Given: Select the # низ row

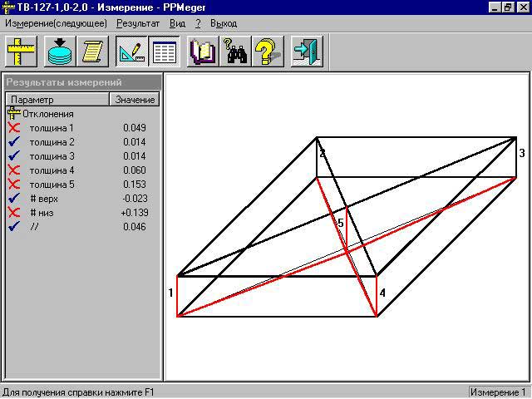Looking at the screenshot, I should [83, 213].
